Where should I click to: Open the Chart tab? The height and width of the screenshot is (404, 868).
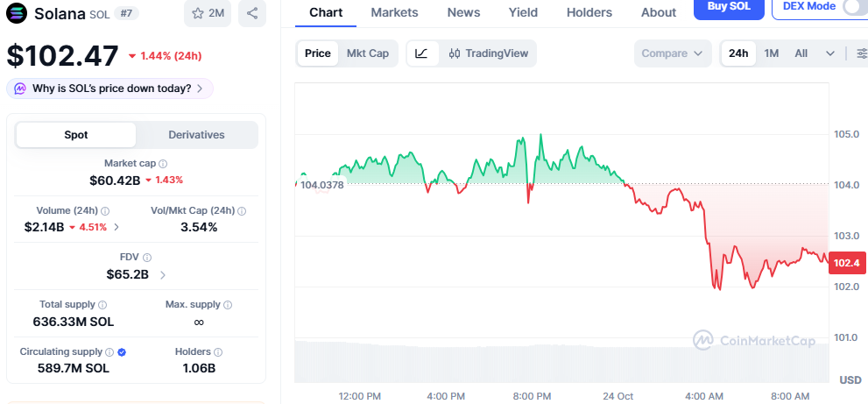tap(326, 12)
